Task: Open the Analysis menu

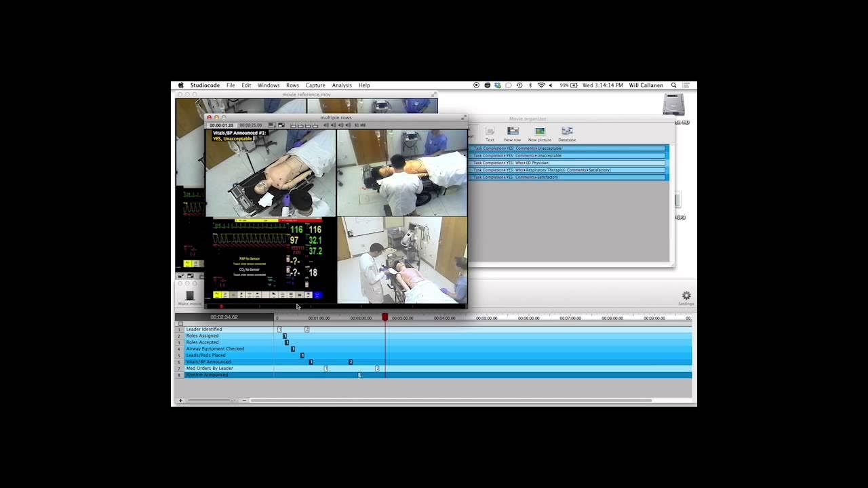Action: coord(342,85)
